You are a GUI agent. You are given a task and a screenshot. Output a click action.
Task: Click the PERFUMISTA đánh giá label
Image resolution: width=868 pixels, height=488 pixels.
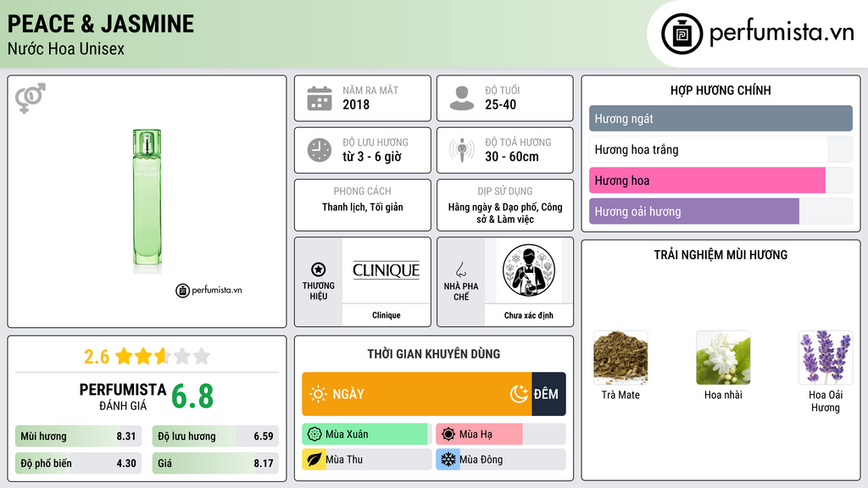coord(123,397)
